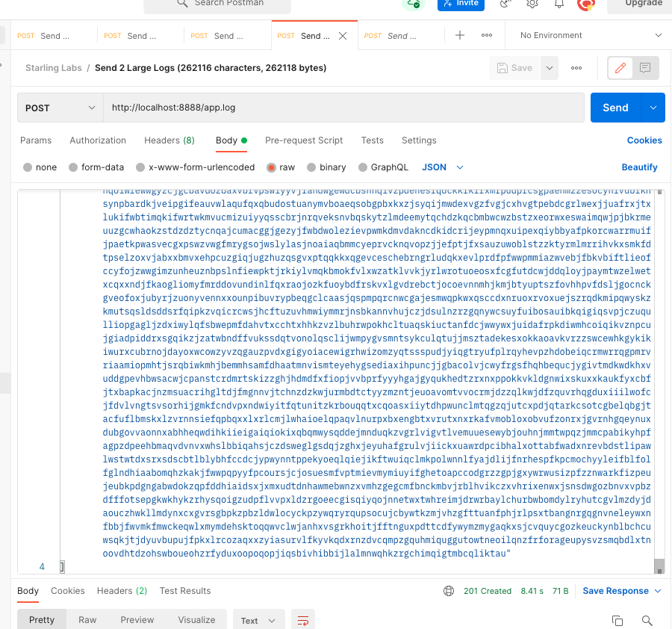This screenshot has height=629, width=672.
Task: Open request more-actions ellipsis beside Save
Action: 576,68
